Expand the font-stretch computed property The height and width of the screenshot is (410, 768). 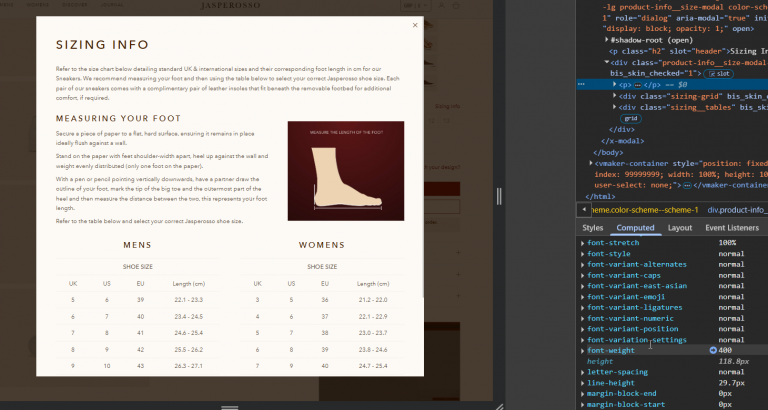[582, 243]
